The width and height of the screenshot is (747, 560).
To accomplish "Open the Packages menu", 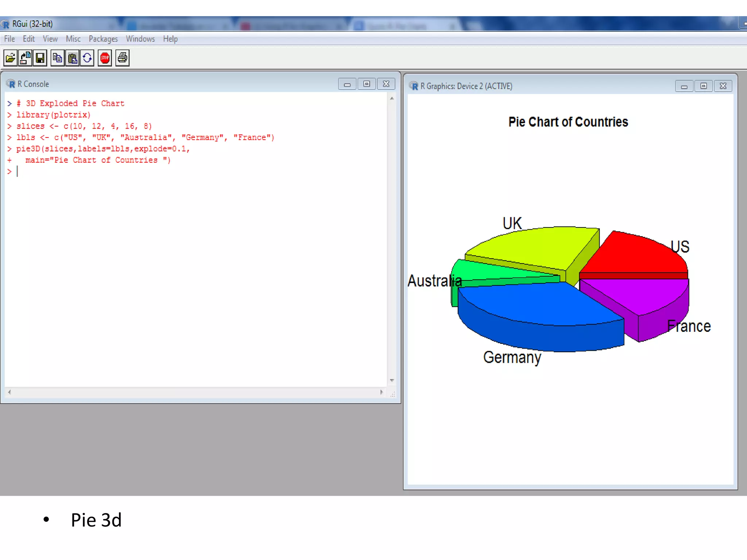I will 103,39.
